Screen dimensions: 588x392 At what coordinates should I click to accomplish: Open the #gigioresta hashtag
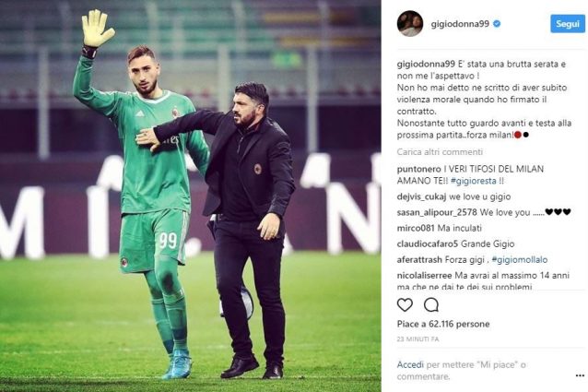[x=474, y=181]
